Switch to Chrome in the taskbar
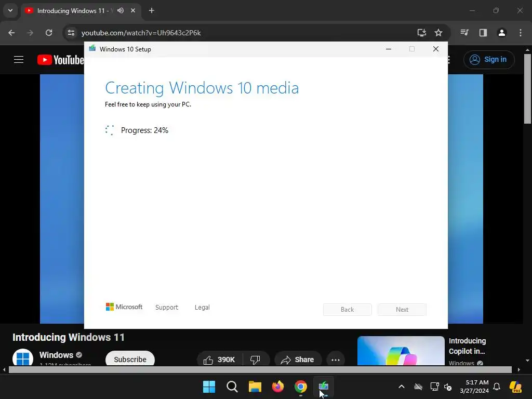This screenshot has width=532, height=399. (301, 387)
